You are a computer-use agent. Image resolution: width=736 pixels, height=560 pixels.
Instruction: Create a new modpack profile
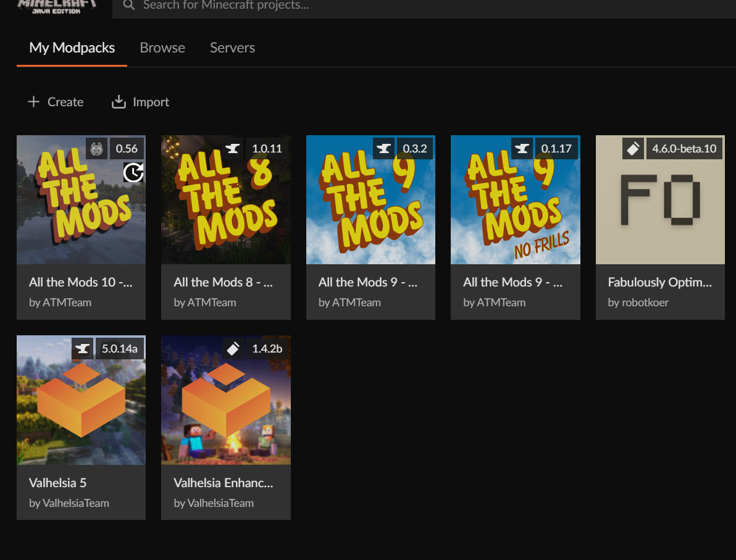pyautogui.click(x=56, y=102)
